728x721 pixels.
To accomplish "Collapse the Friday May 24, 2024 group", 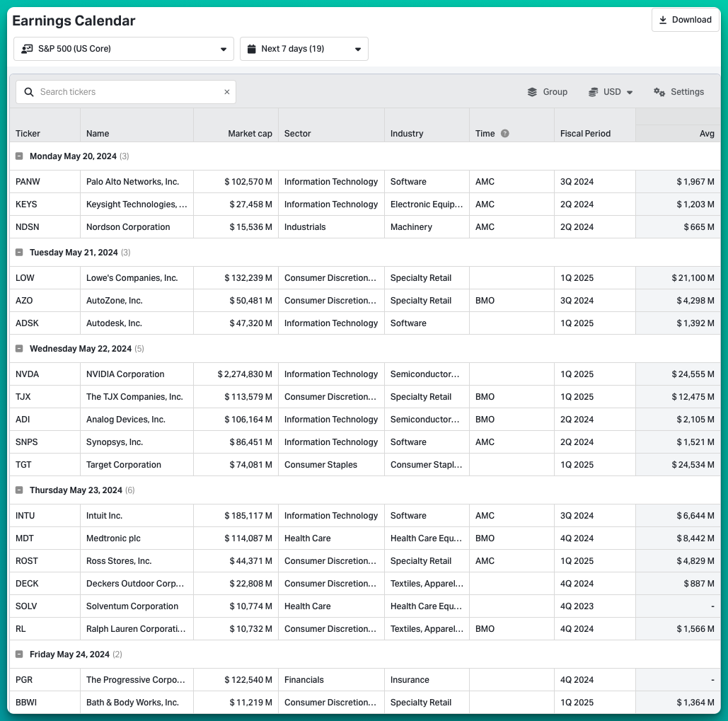I will 19,654.
